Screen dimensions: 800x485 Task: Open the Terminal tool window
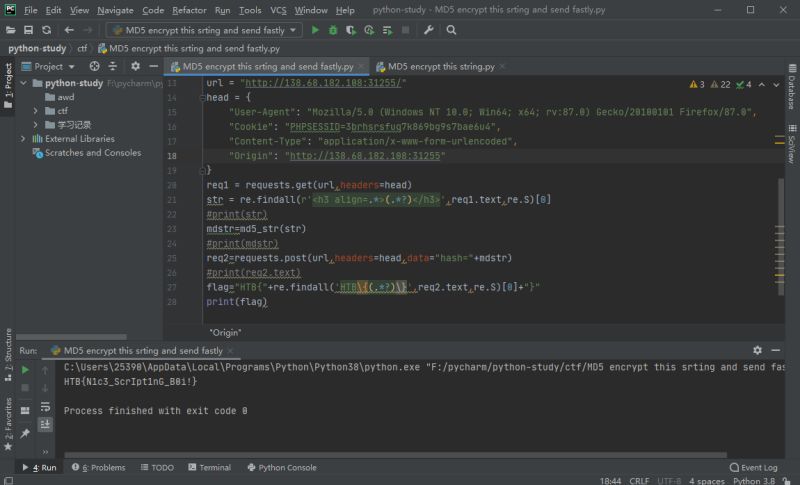click(x=209, y=468)
